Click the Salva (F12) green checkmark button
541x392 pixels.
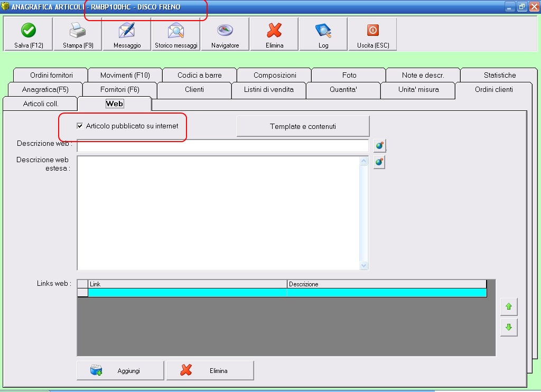pos(29,34)
